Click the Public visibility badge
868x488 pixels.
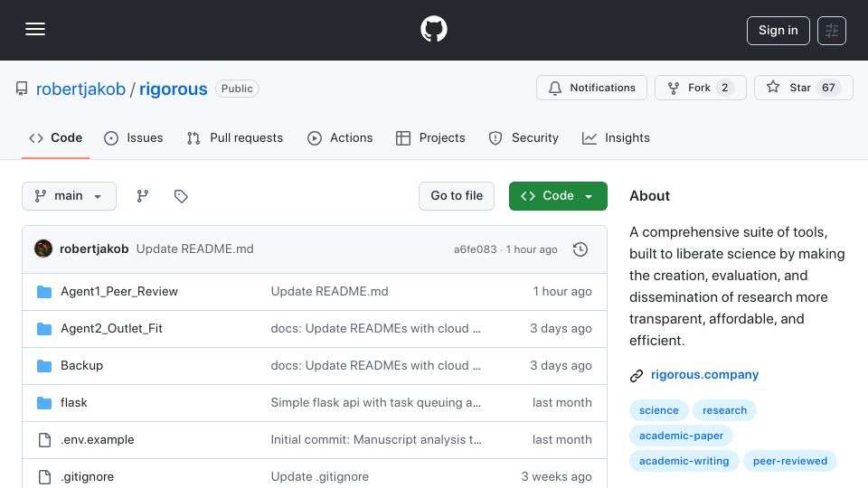(237, 89)
